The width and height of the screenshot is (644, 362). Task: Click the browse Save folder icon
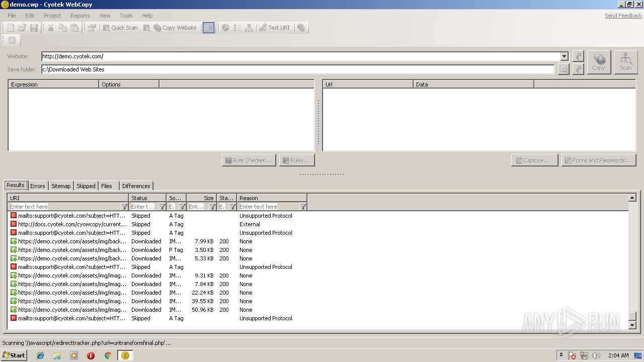coord(563,69)
